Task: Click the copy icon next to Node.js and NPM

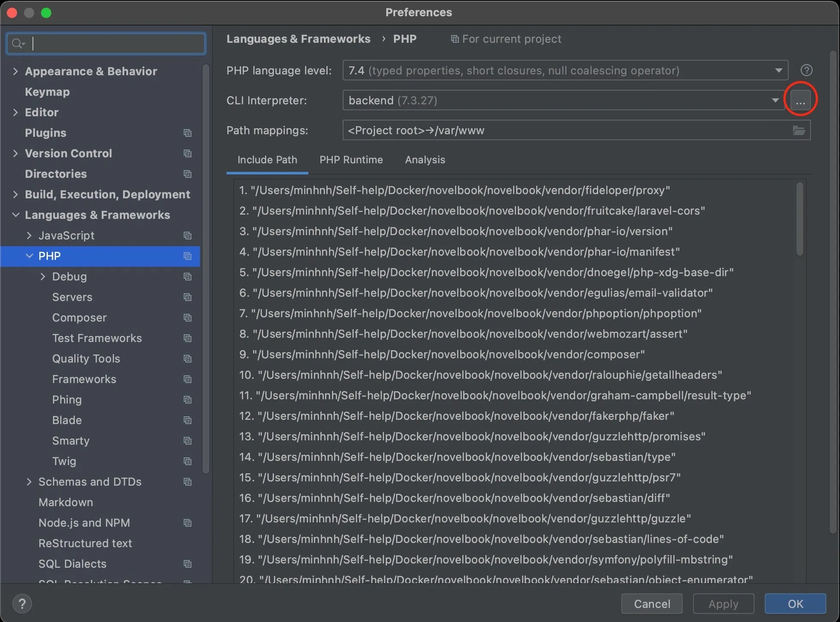Action: click(188, 522)
